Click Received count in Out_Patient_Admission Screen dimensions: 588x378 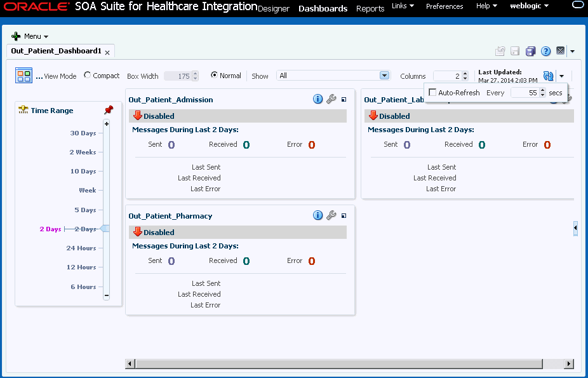pos(246,145)
